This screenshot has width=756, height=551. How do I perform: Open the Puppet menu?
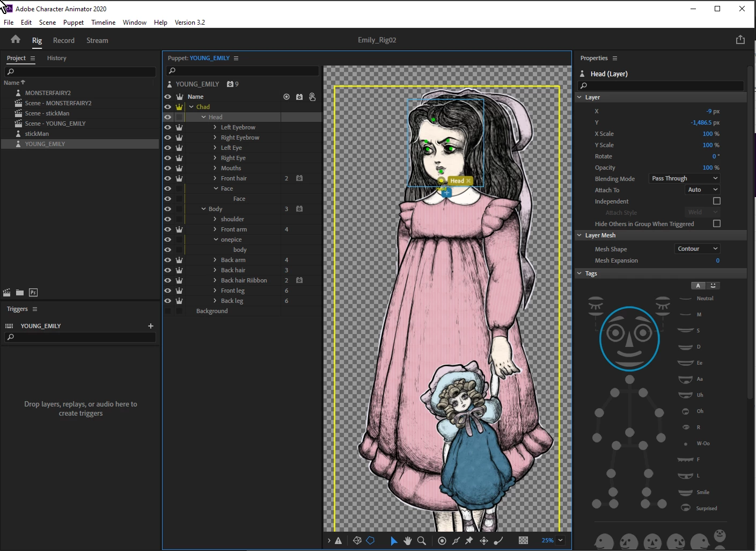(74, 23)
